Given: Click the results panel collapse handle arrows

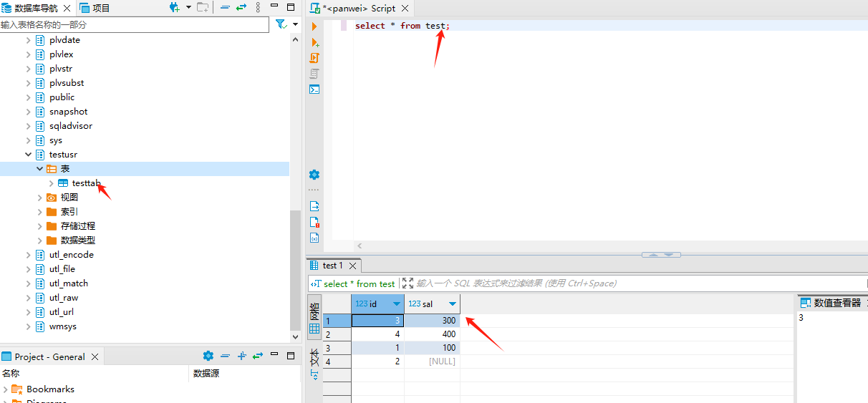Looking at the screenshot, I should (x=661, y=255).
